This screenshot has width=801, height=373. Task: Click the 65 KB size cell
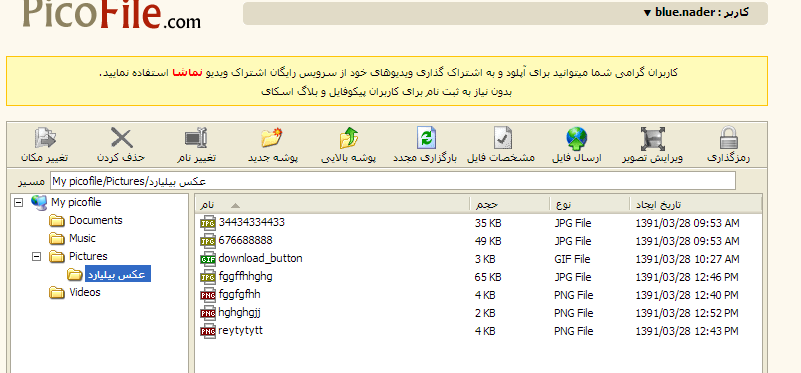click(x=488, y=277)
